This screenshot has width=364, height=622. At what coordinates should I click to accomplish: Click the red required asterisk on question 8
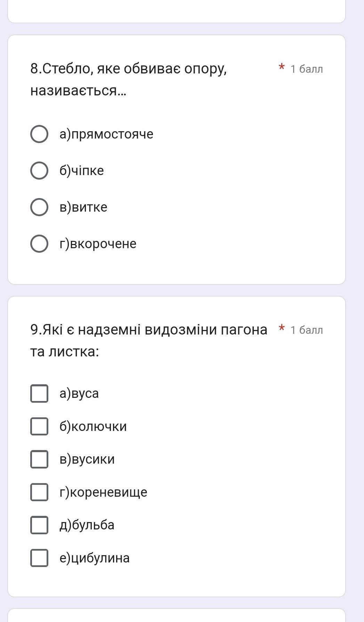click(x=282, y=67)
